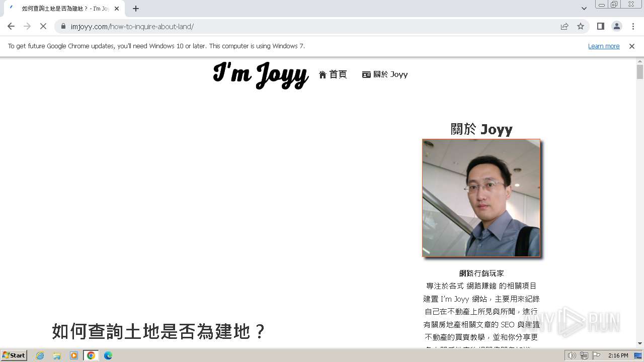
Task: Open the Chrome profile avatar
Action: (616, 26)
